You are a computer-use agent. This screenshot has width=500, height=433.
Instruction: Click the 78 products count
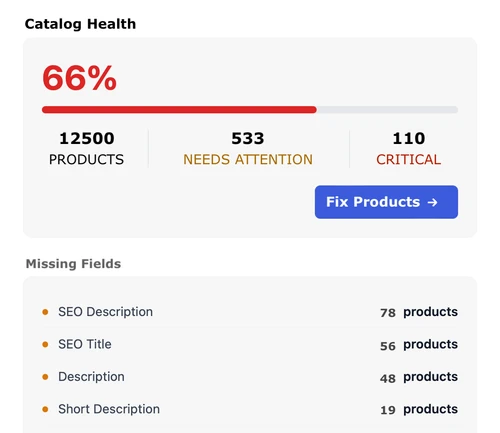click(419, 312)
